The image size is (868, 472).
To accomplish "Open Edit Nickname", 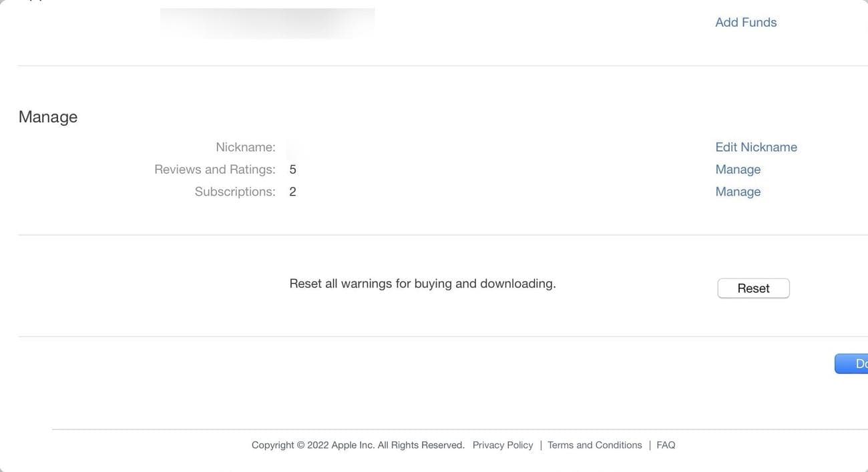I will click(x=756, y=147).
